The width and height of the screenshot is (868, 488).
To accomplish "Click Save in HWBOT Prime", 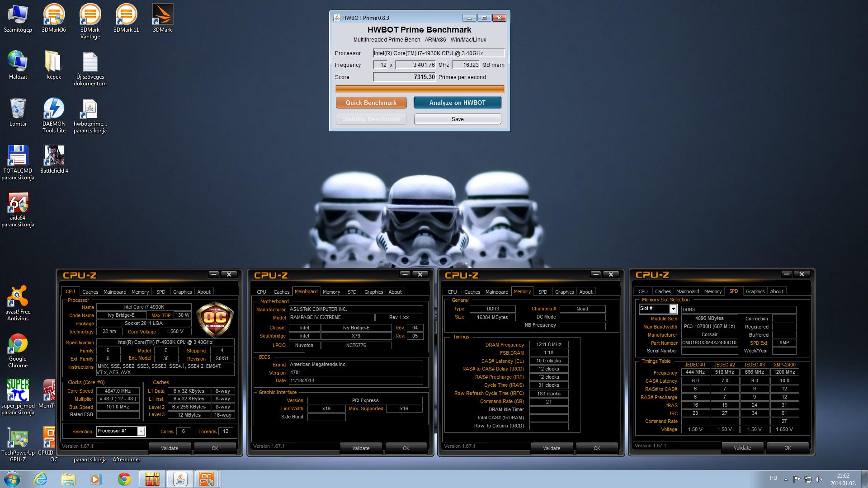I will (458, 119).
